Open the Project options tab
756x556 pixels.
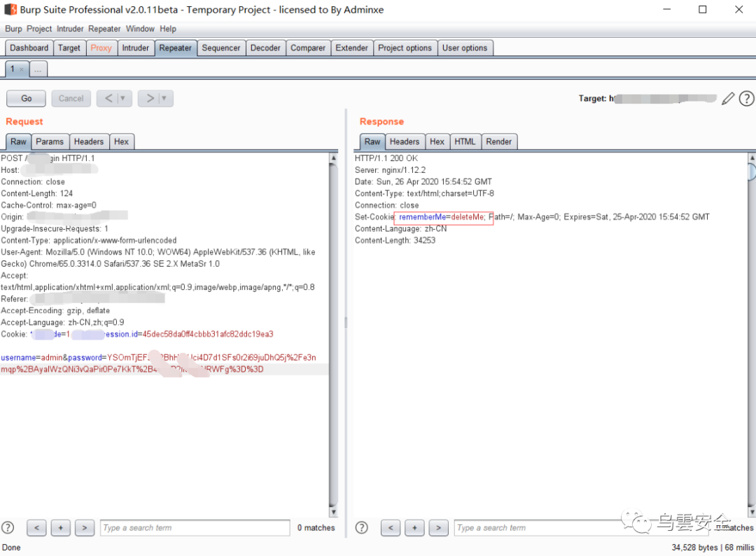pyautogui.click(x=405, y=48)
